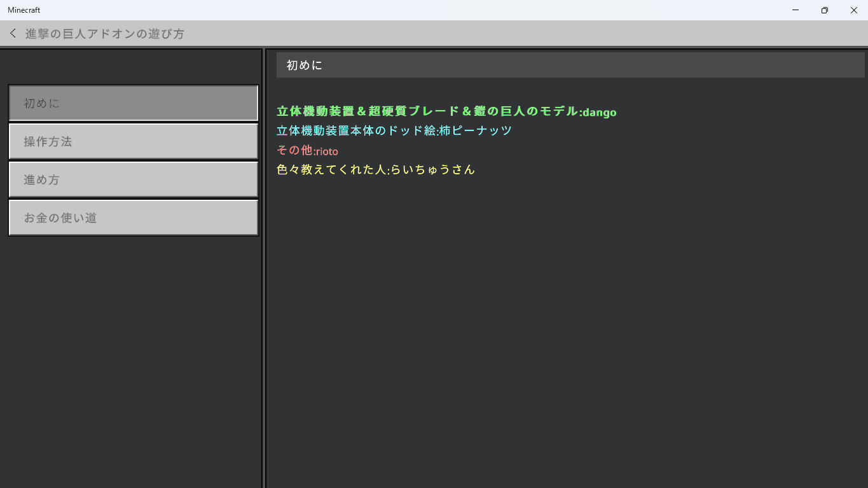The image size is (868, 488).
Task: Open the 操作方法 section
Action: point(133,141)
